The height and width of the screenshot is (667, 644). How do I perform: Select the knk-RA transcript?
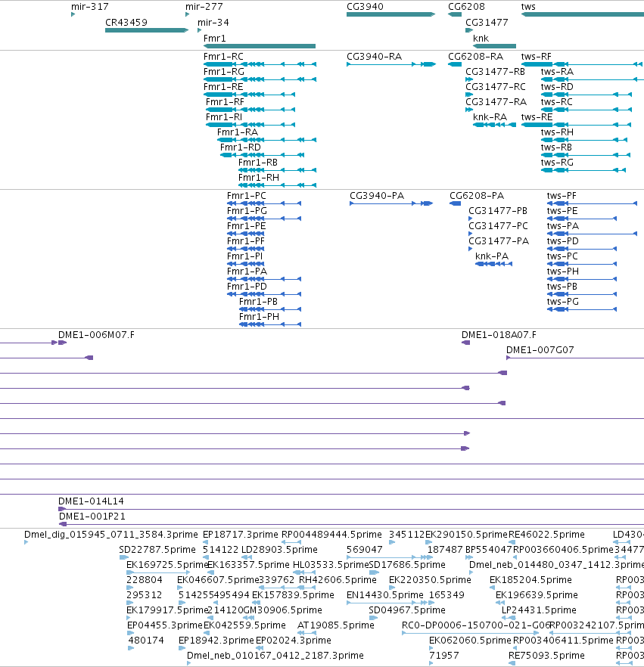click(494, 125)
